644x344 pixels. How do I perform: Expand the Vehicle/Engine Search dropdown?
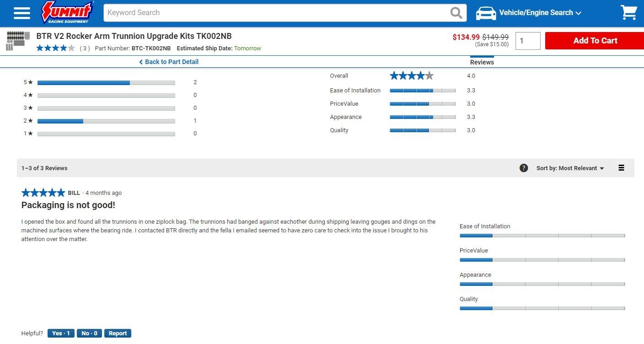(x=540, y=13)
